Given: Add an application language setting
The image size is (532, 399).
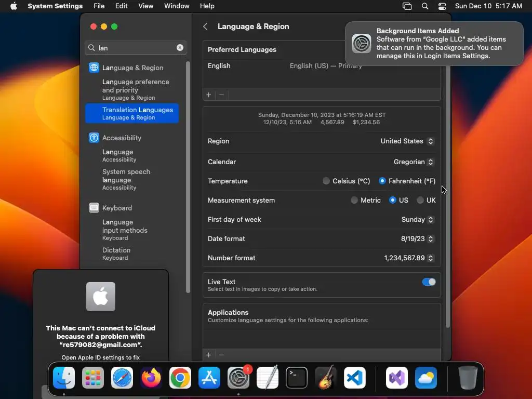Looking at the screenshot, I should [x=209, y=355].
